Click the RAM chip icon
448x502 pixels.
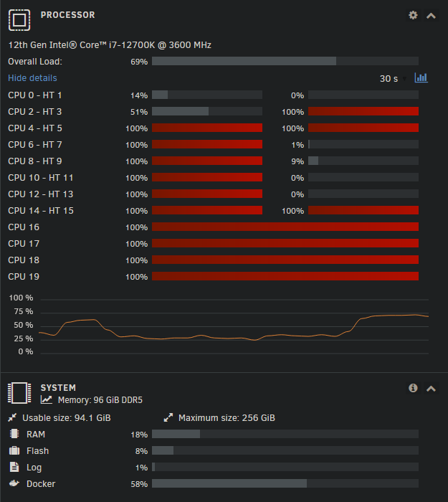[x=14, y=434]
